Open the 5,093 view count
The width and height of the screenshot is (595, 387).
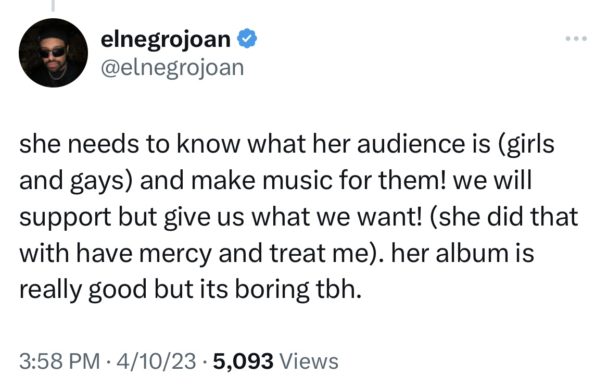point(243,361)
